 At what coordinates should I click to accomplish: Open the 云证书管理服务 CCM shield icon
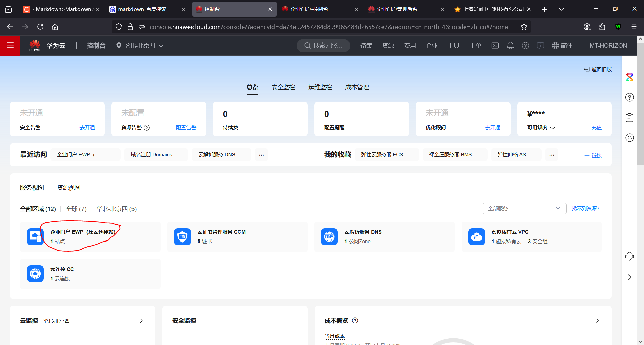point(182,237)
